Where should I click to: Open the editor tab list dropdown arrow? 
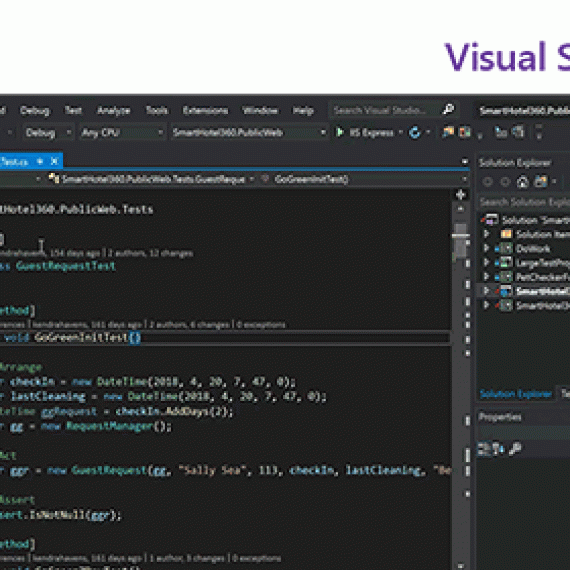(x=465, y=161)
